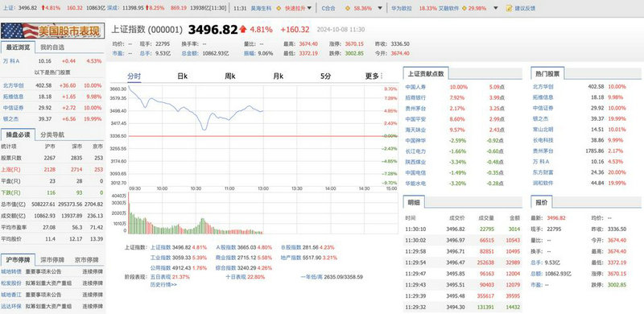The width and height of the screenshot is (644, 314).
Task: Click the red up arrow beside 3496.82 headline
Action: [243, 29]
